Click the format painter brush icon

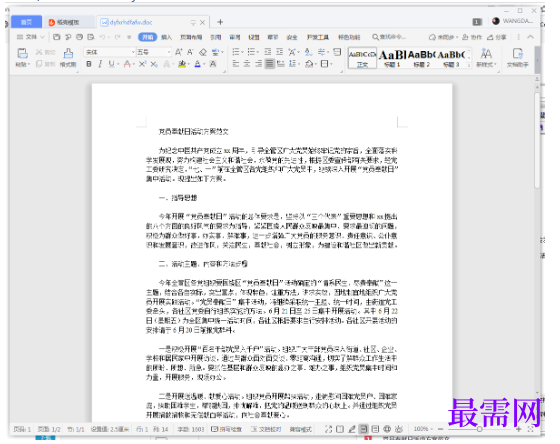(68, 53)
